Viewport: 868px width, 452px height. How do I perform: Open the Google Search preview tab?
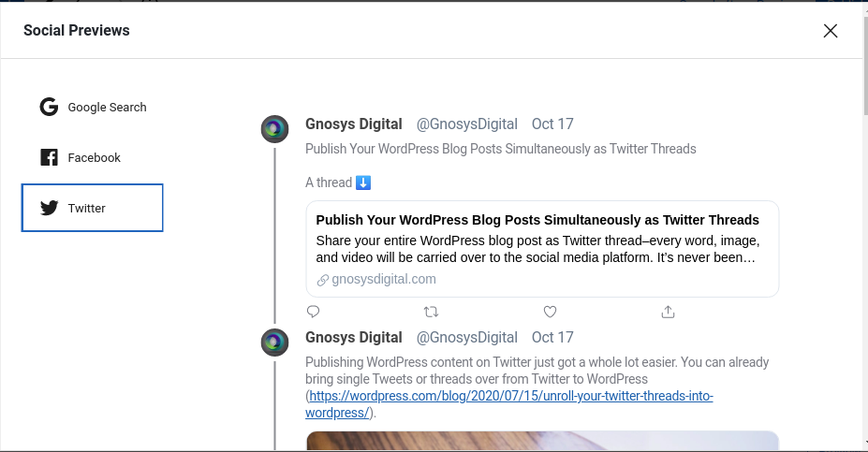tap(93, 107)
